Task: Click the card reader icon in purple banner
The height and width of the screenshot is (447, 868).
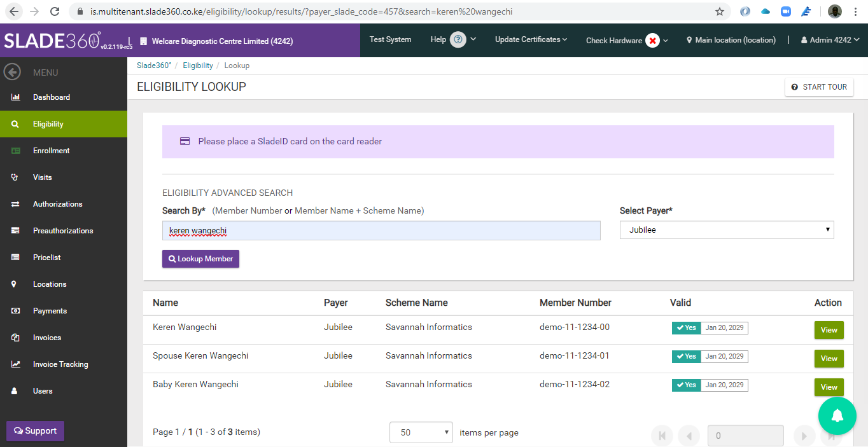Action: [x=185, y=142]
